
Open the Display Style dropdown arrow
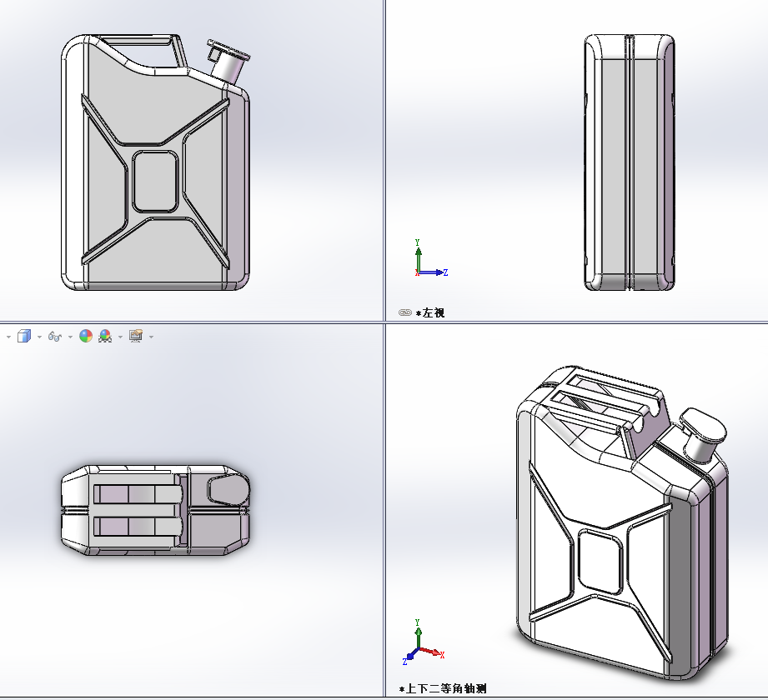click(x=39, y=337)
